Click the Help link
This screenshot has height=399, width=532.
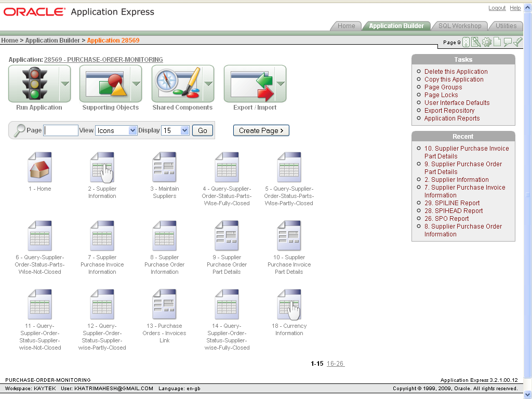515,8
